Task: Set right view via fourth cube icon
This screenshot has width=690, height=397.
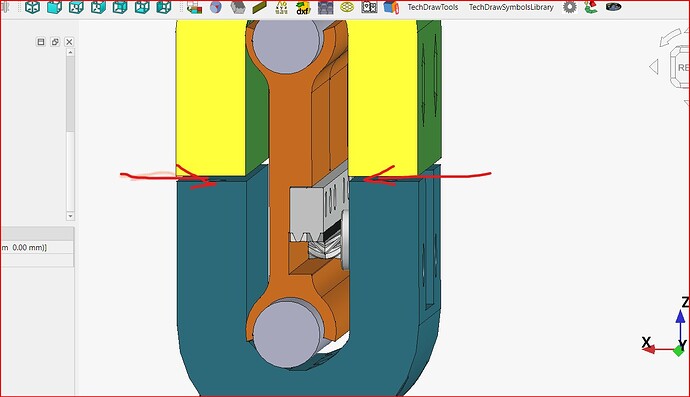Action: pyautogui.click(x=98, y=7)
